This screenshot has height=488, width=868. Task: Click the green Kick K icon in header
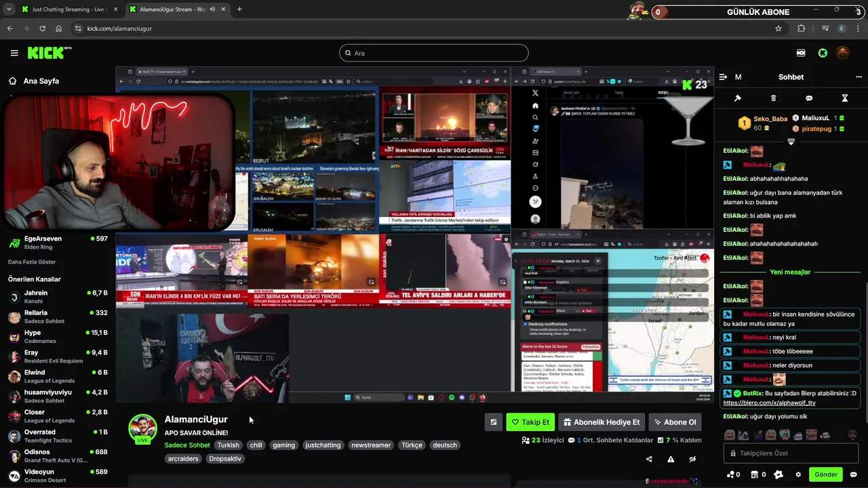coord(823,53)
